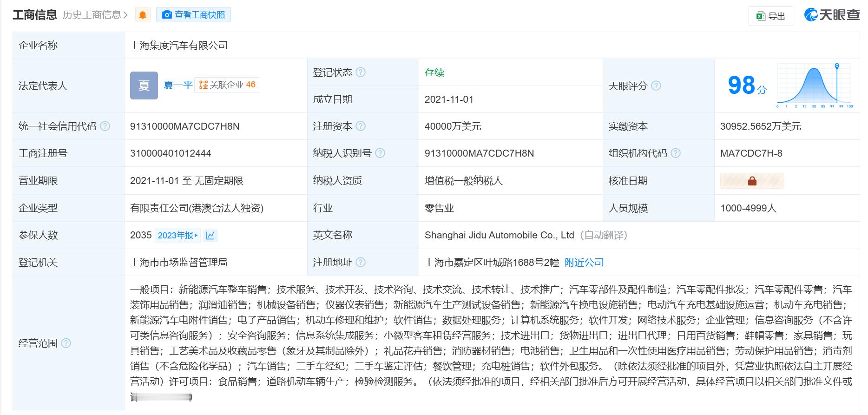
Task: Click the 夏 avatar thumbnail
Action: point(144,86)
